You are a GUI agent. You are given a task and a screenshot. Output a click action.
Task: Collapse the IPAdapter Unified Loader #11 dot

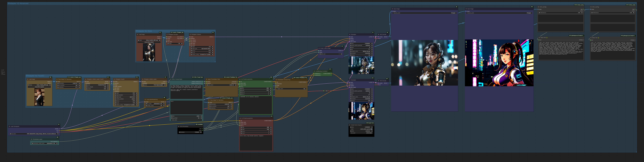pos(143,79)
